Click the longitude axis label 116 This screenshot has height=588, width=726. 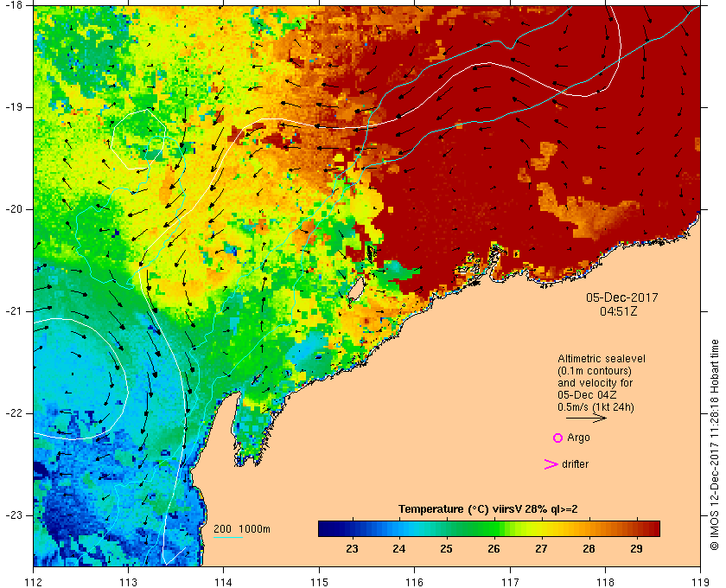tap(414, 581)
